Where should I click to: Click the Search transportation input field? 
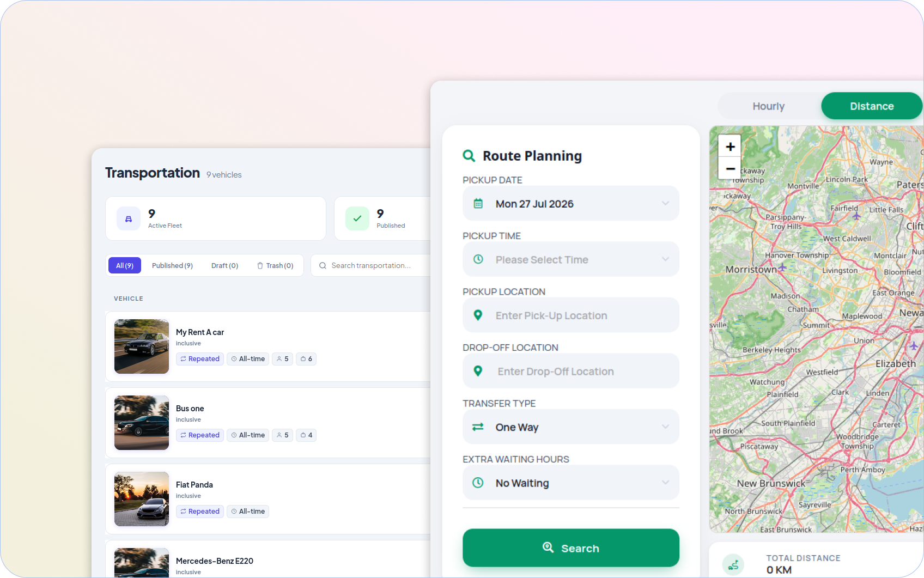pyautogui.click(x=370, y=266)
